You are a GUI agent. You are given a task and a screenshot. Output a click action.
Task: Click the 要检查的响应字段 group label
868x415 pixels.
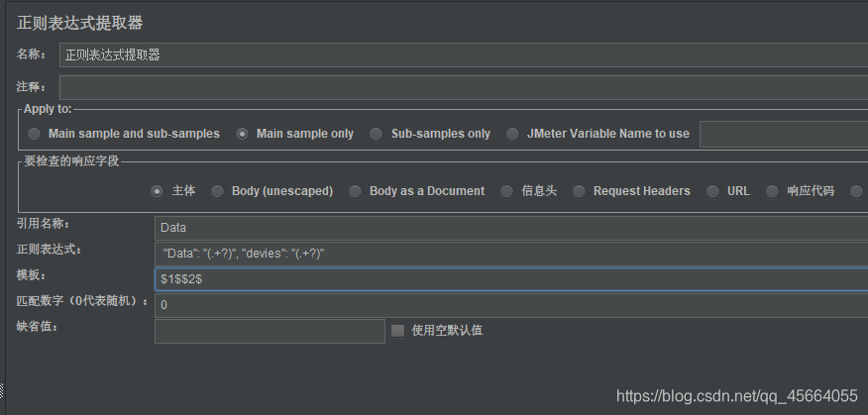pos(71,161)
